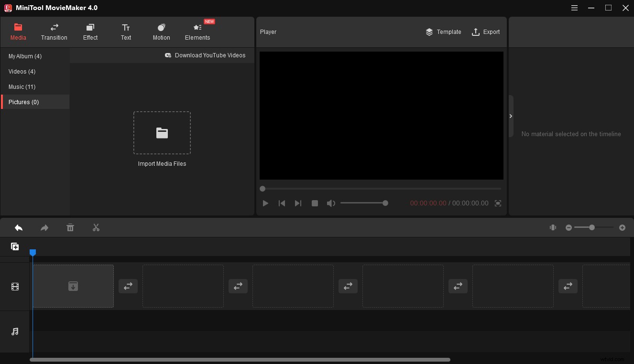The width and height of the screenshot is (634, 364).
Task: Select Music (11) in the media library
Action: click(x=22, y=86)
